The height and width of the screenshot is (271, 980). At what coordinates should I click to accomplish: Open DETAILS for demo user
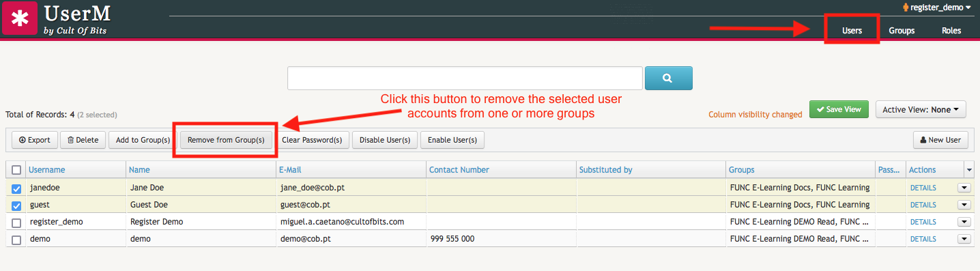click(x=923, y=239)
